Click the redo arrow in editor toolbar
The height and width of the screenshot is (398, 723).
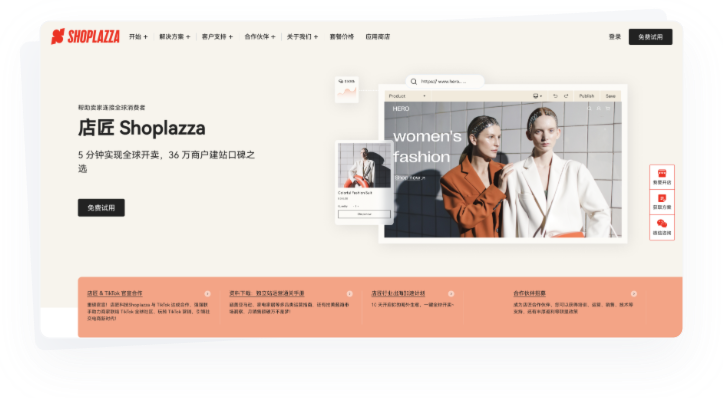[x=566, y=96]
